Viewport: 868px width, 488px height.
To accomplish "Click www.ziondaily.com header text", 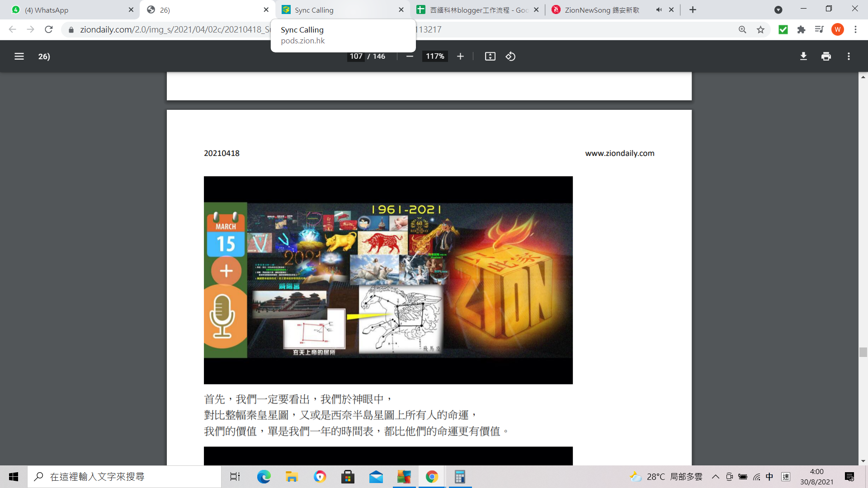I will [619, 153].
